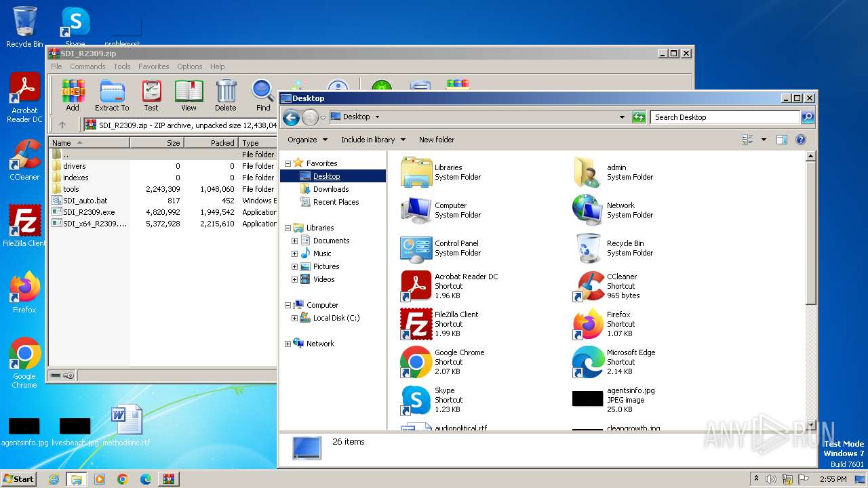Screen dimensions: 868x488
Task: Click the Add toolbar icon in WinRAR
Action: (x=73, y=96)
